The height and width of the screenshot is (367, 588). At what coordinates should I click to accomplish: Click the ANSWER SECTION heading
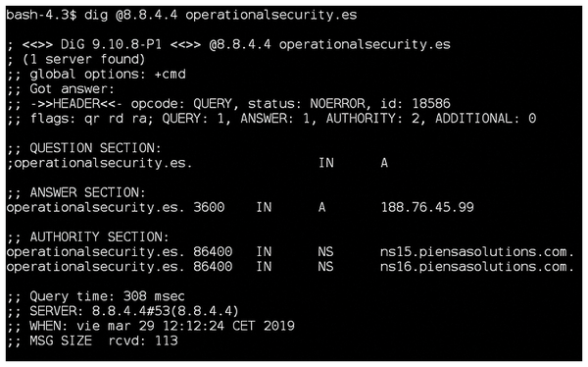point(87,192)
